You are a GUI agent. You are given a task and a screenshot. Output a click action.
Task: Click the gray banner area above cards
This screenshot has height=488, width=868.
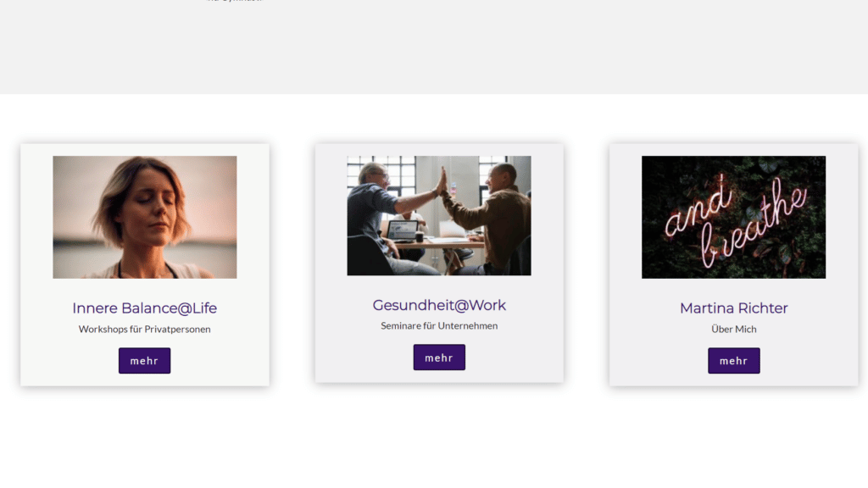[434, 47]
